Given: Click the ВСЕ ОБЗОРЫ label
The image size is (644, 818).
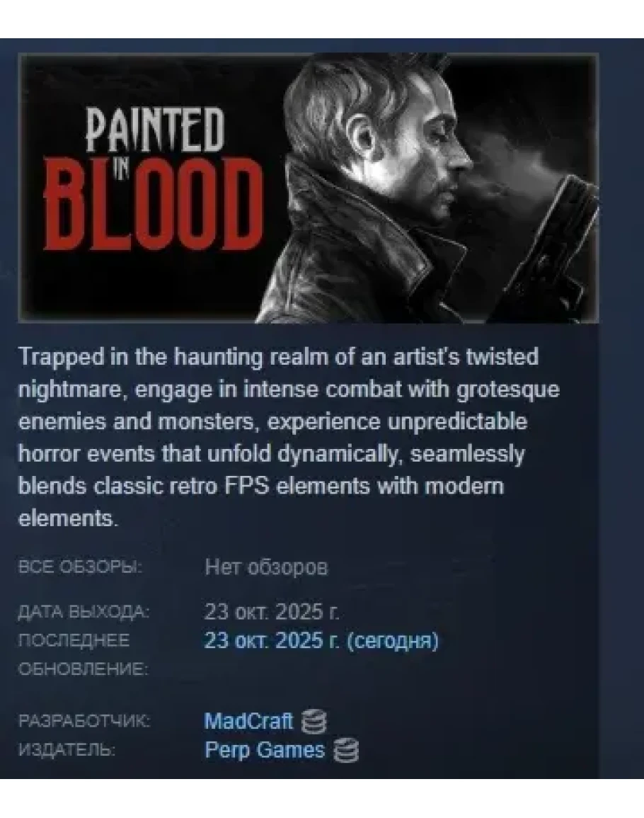Looking at the screenshot, I should click(x=80, y=567).
